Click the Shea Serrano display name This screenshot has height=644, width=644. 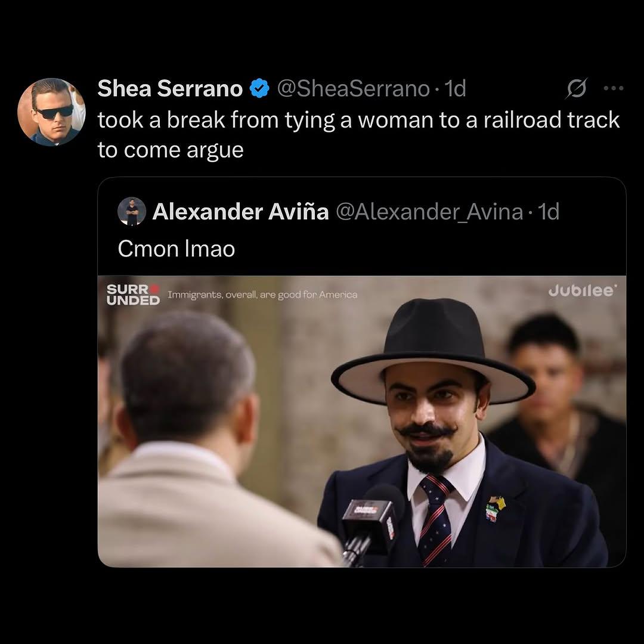pos(170,88)
